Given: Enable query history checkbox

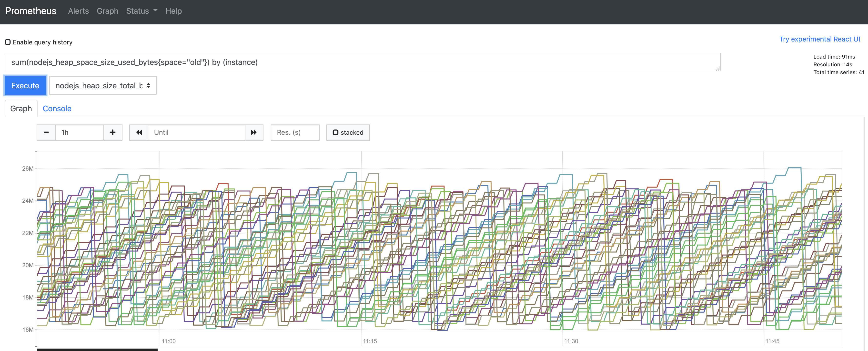Looking at the screenshot, I should click(8, 42).
